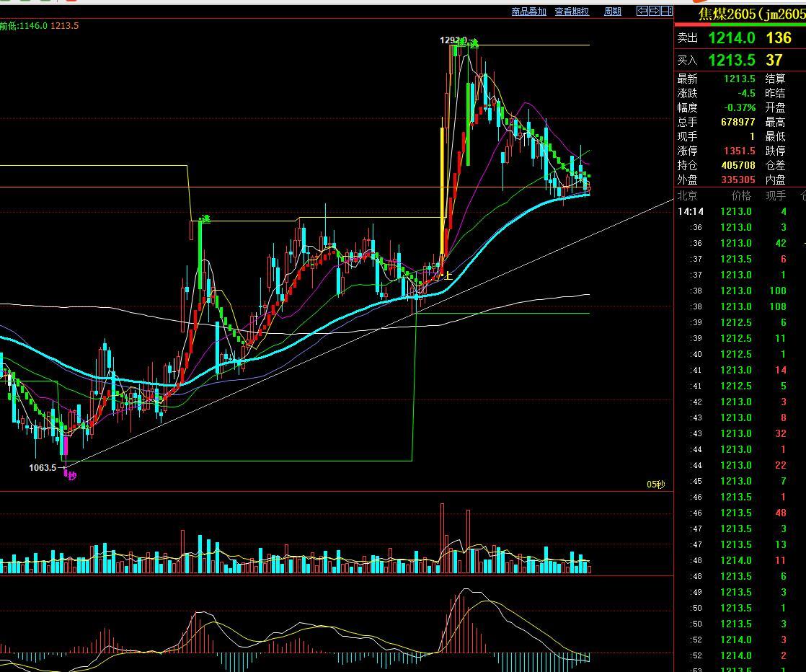Image resolution: width=806 pixels, height=672 pixels.
Task: Select the tick row with volume 108
Action: point(740,306)
